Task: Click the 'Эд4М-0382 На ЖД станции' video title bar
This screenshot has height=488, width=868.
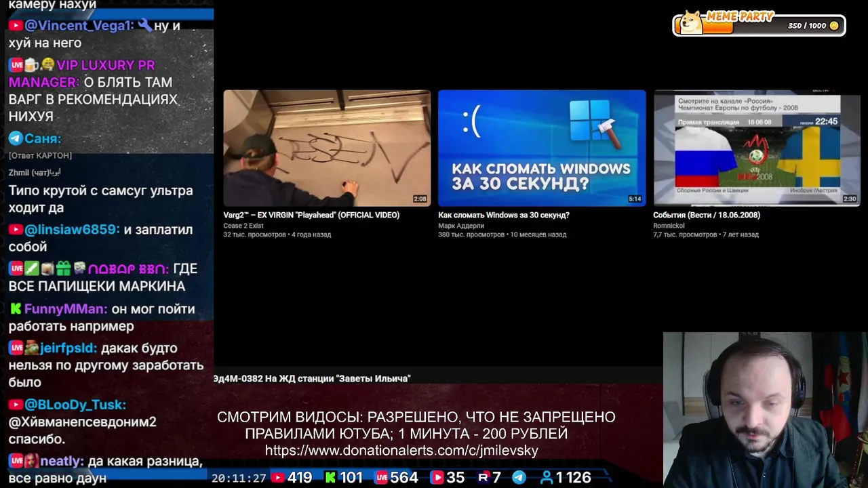Action: (312, 378)
